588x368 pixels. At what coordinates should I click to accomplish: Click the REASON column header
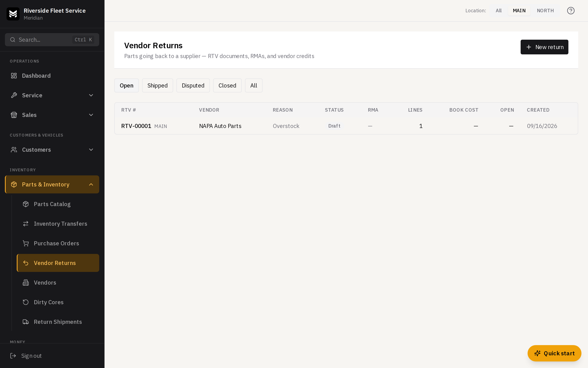tap(283, 110)
